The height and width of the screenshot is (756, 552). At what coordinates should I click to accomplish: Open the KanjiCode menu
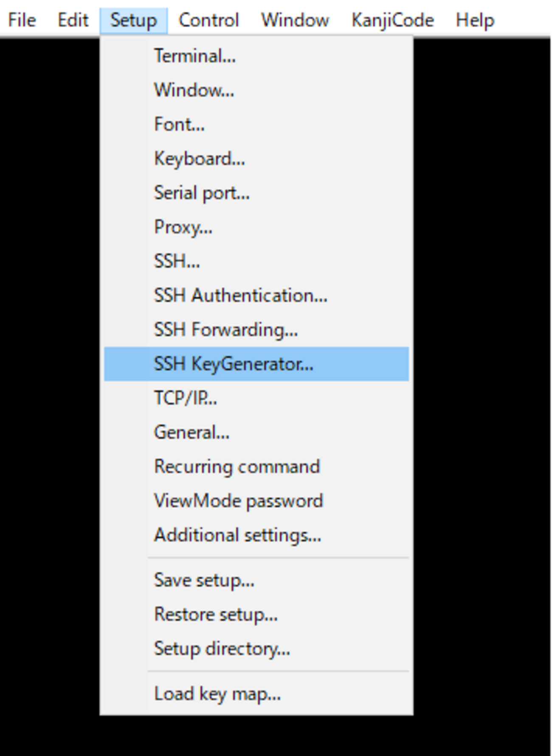392,20
